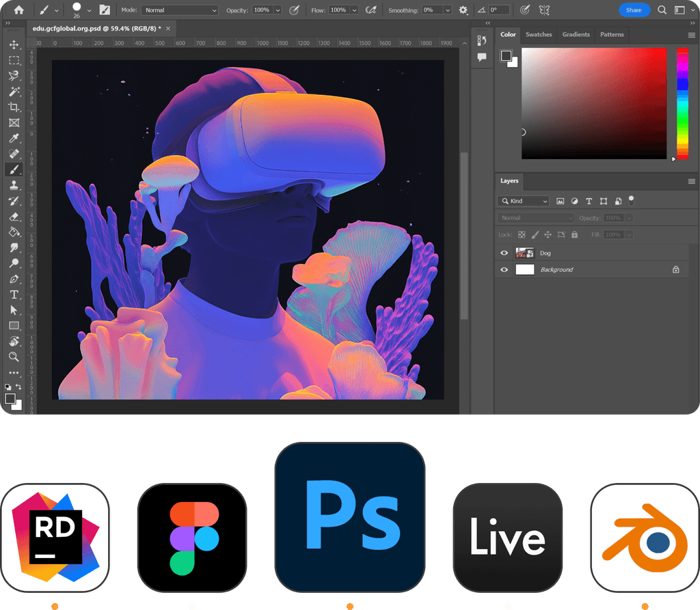Open the Blender app icon
Viewport: 700px width, 610px height.
coord(644,537)
